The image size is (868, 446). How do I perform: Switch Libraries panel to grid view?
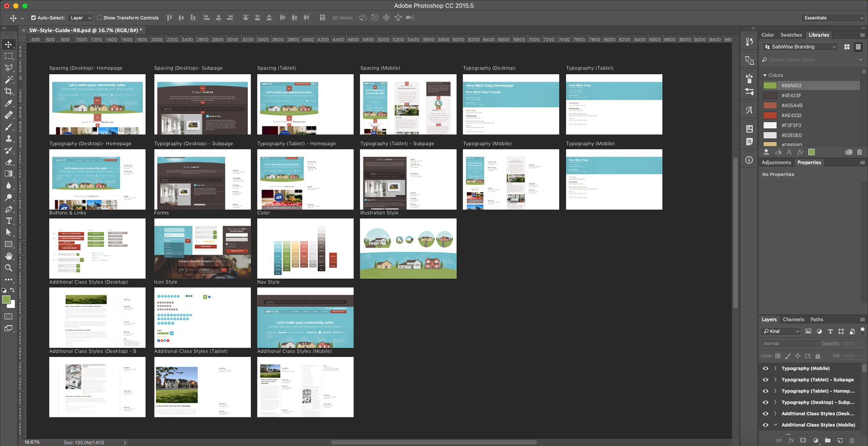click(847, 47)
